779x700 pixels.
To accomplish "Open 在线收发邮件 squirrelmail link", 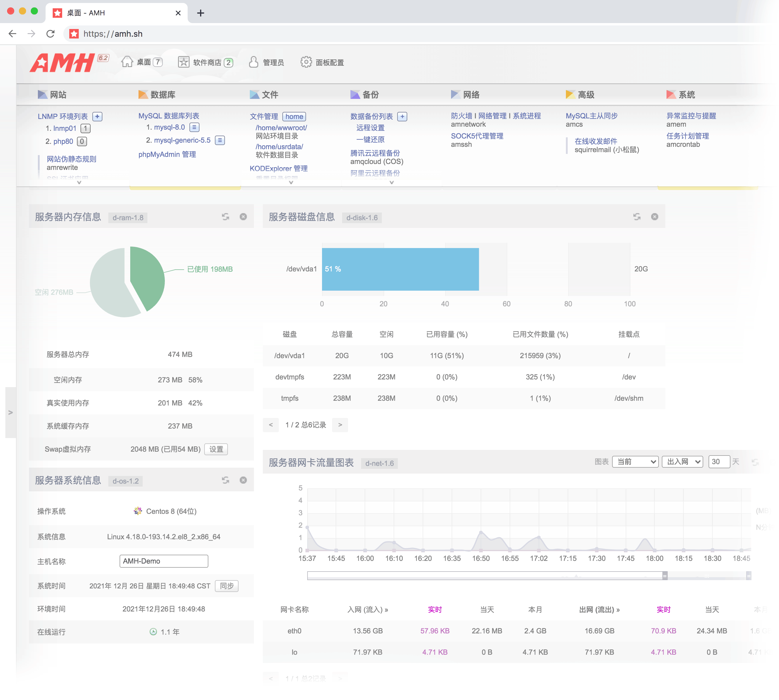I will pyautogui.click(x=596, y=141).
